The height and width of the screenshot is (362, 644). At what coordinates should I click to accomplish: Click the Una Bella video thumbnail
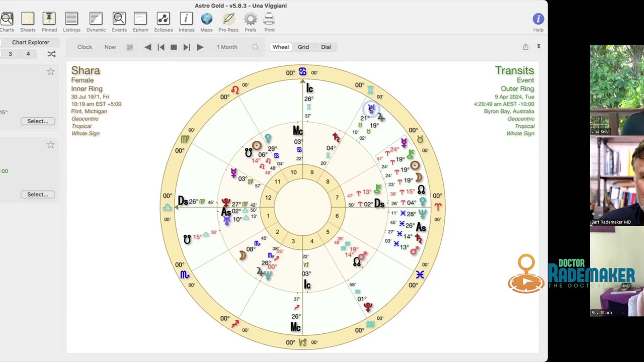[x=617, y=90]
